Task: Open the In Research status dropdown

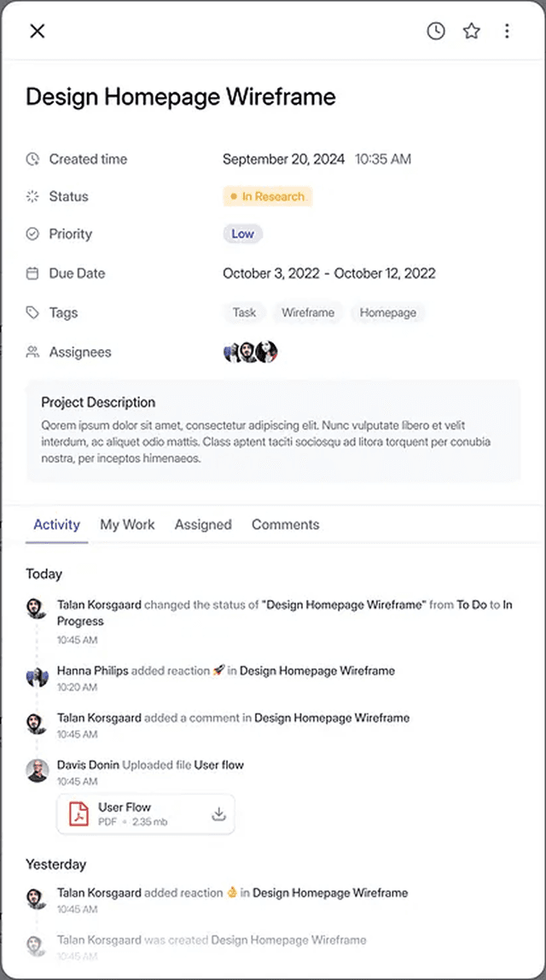Action: click(268, 196)
